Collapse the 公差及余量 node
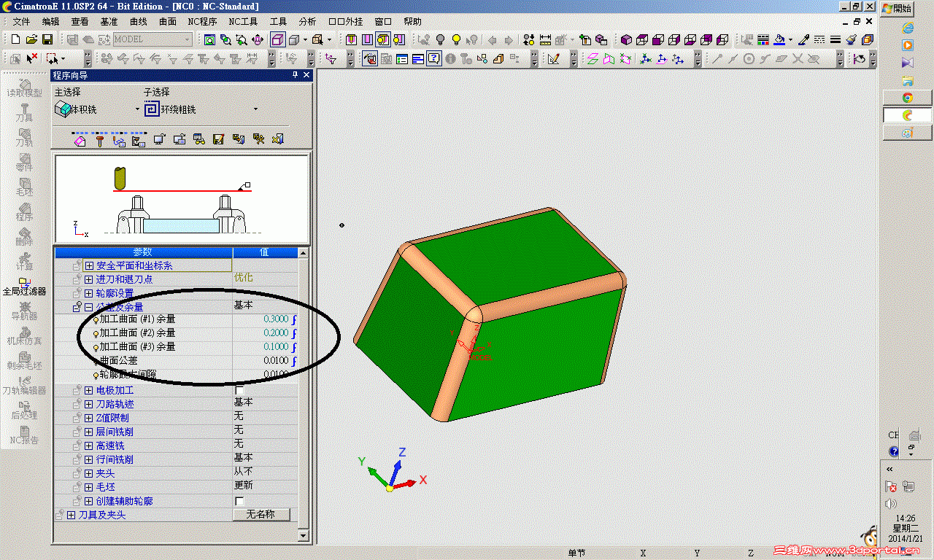This screenshot has width=934, height=560. tap(89, 307)
